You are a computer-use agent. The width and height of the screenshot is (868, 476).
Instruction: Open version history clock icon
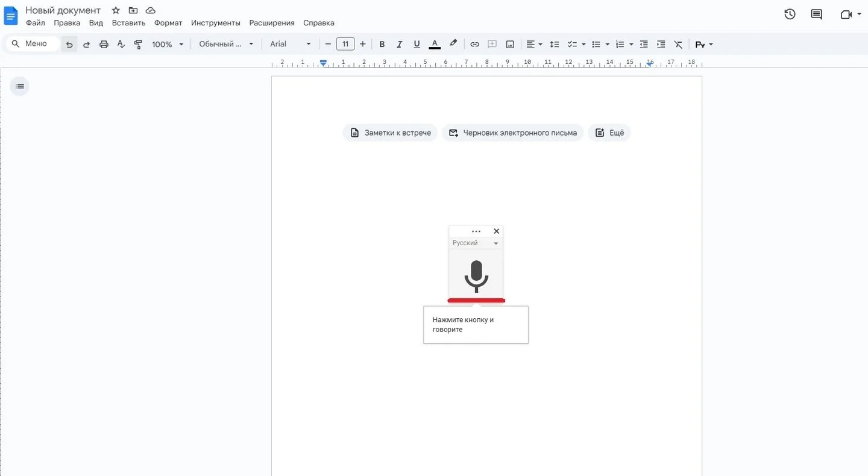coord(790,14)
